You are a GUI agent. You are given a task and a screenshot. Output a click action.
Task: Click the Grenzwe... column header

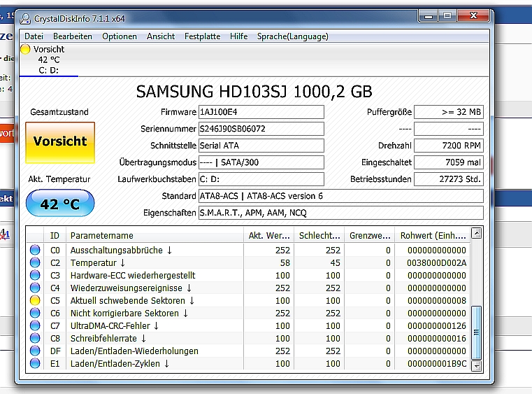pyautogui.click(x=370, y=235)
